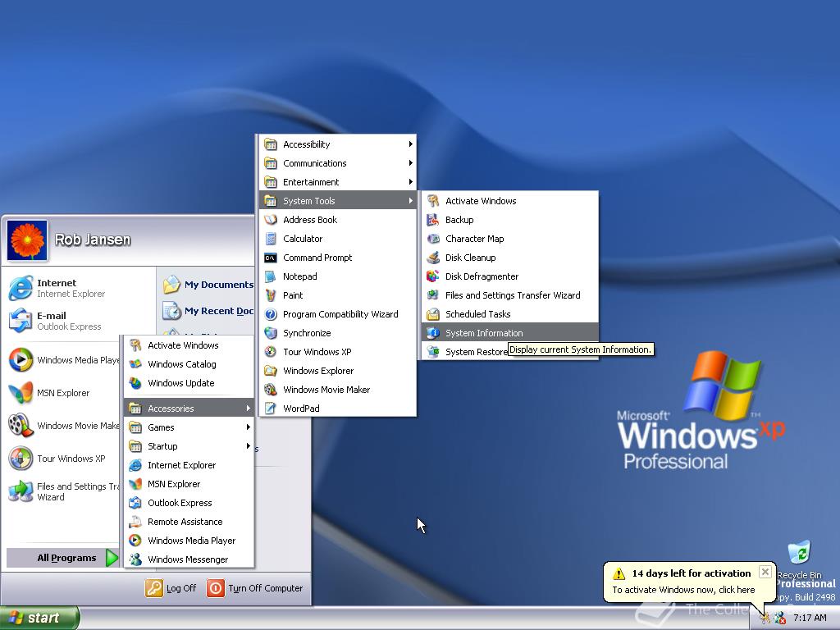Close the activation balloon notification

[765, 572]
